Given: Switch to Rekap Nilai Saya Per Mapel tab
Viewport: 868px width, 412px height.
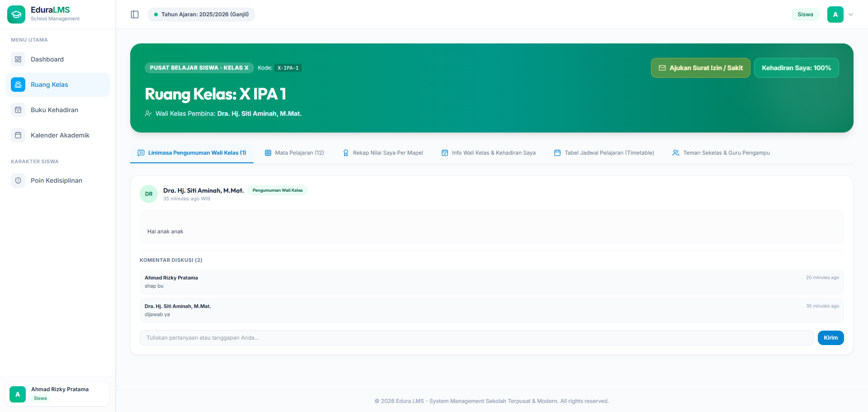Looking at the screenshot, I should [383, 153].
